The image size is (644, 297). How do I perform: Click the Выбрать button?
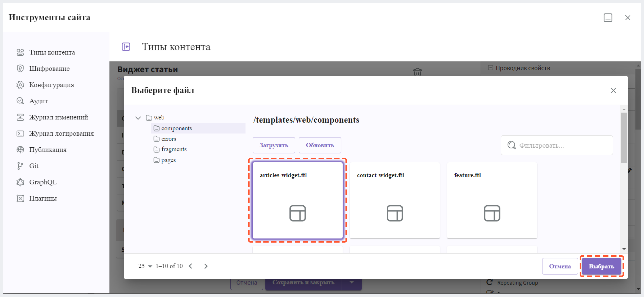(x=601, y=266)
